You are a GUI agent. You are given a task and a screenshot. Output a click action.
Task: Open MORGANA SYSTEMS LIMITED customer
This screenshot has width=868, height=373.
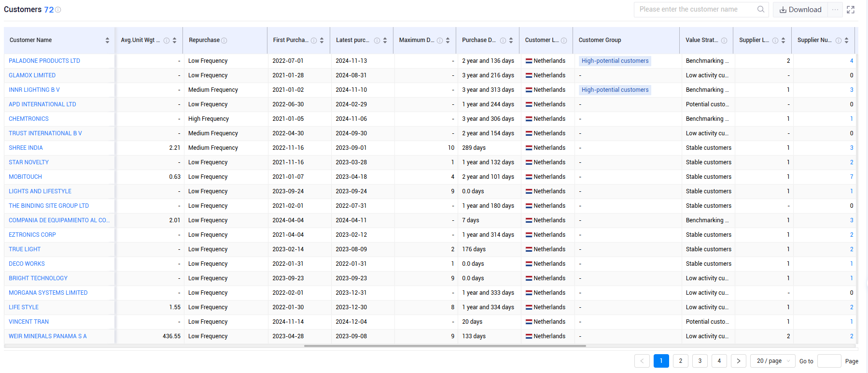pyautogui.click(x=48, y=293)
